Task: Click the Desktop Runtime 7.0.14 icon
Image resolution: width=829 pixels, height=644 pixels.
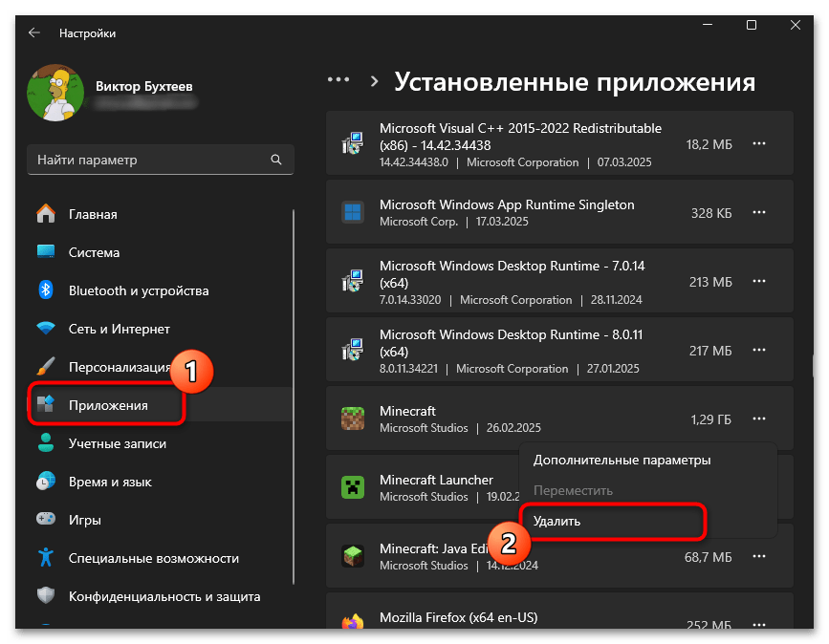Action: (x=353, y=281)
